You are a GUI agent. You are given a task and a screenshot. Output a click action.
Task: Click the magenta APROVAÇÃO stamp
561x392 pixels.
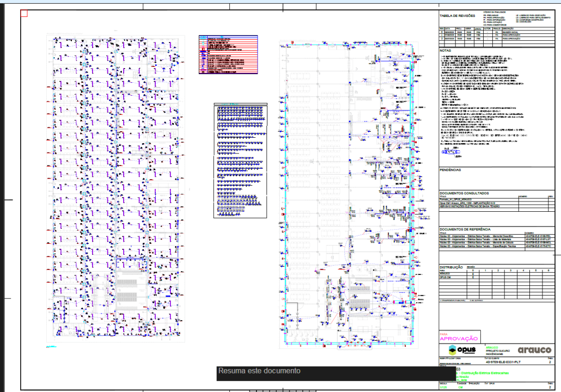pyautogui.click(x=458, y=338)
